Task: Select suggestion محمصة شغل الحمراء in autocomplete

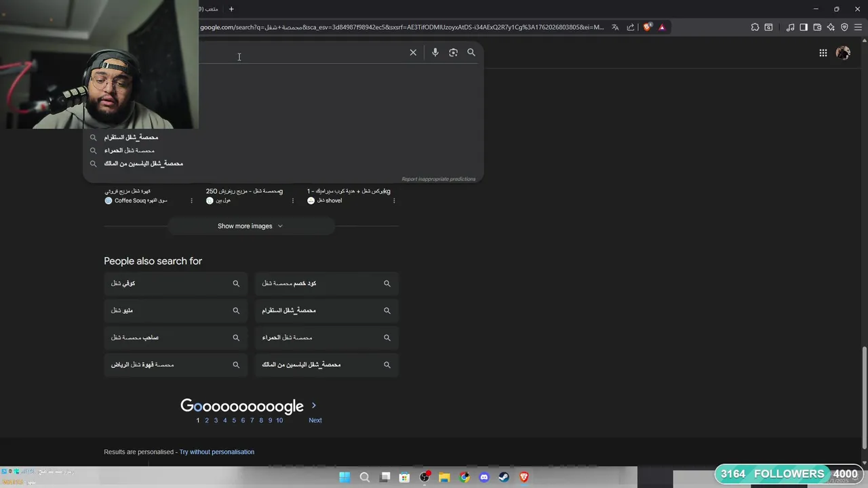Action: (130, 150)
